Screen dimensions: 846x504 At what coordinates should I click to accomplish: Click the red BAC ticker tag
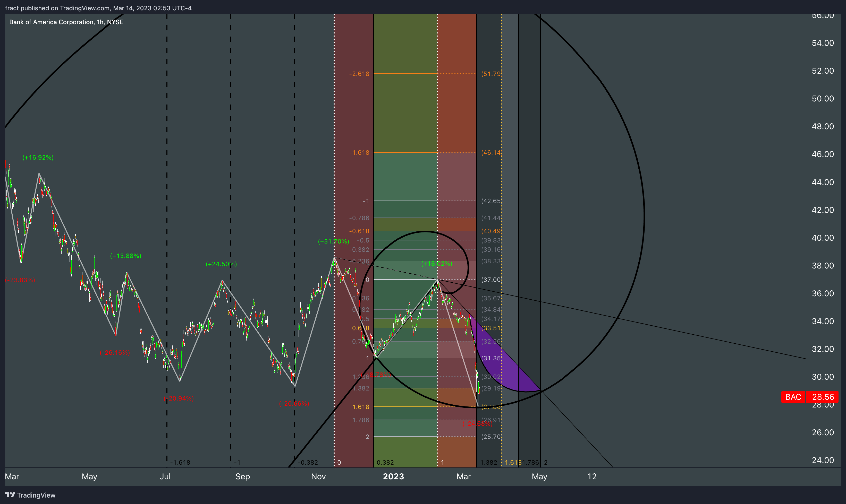(x=793, y=397)
